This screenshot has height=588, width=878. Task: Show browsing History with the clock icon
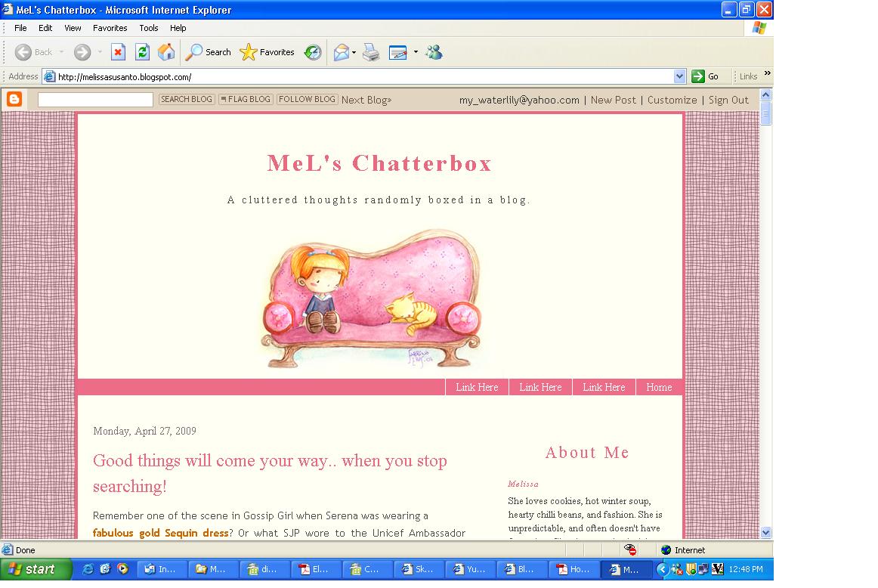click(x=313, y=52)
